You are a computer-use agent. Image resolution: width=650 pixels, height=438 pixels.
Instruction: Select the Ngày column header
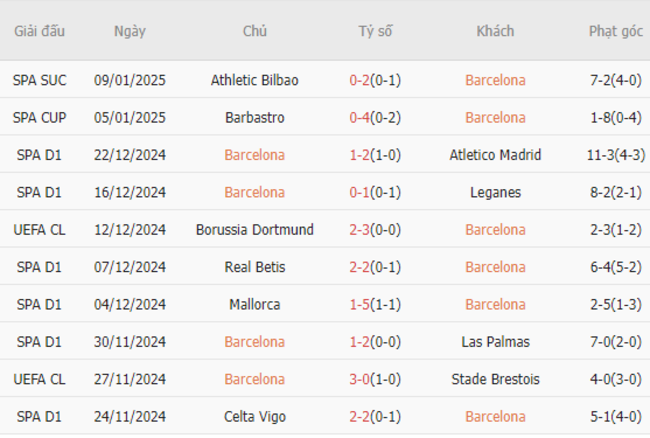coord(130,31)
